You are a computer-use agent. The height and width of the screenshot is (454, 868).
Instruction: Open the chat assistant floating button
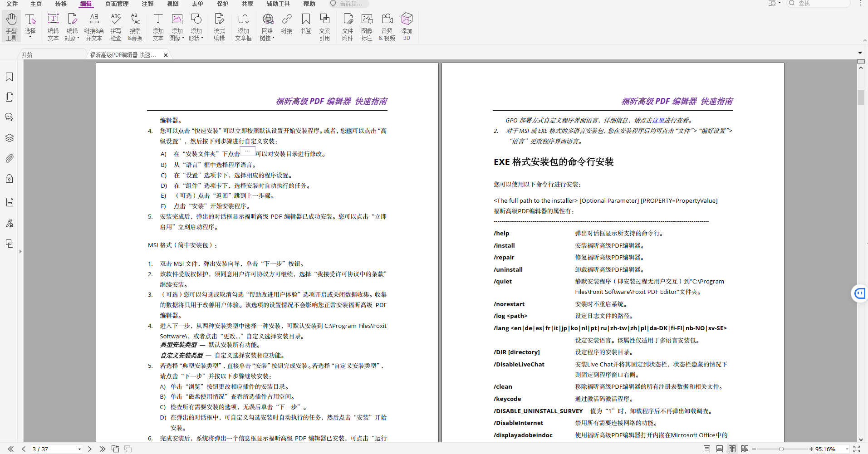click(x=860, y=294)
